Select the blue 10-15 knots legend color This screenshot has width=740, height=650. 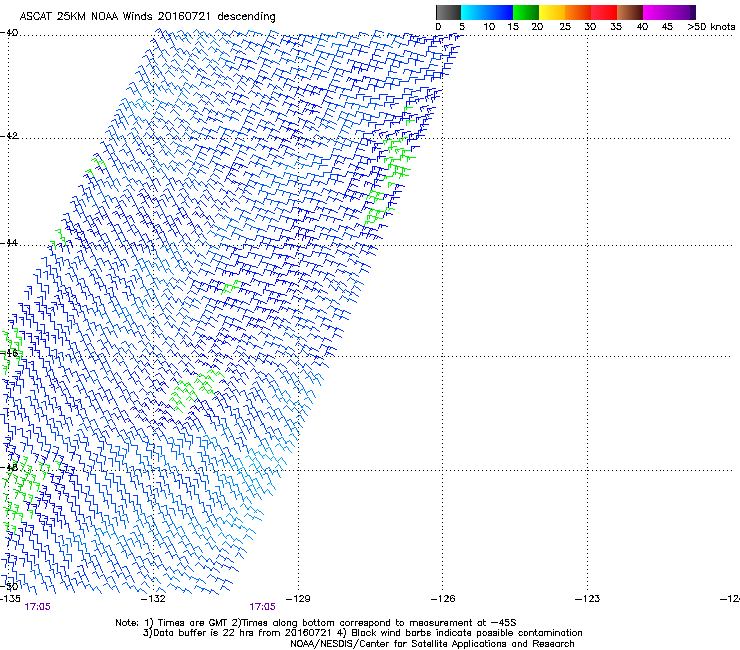500,12
